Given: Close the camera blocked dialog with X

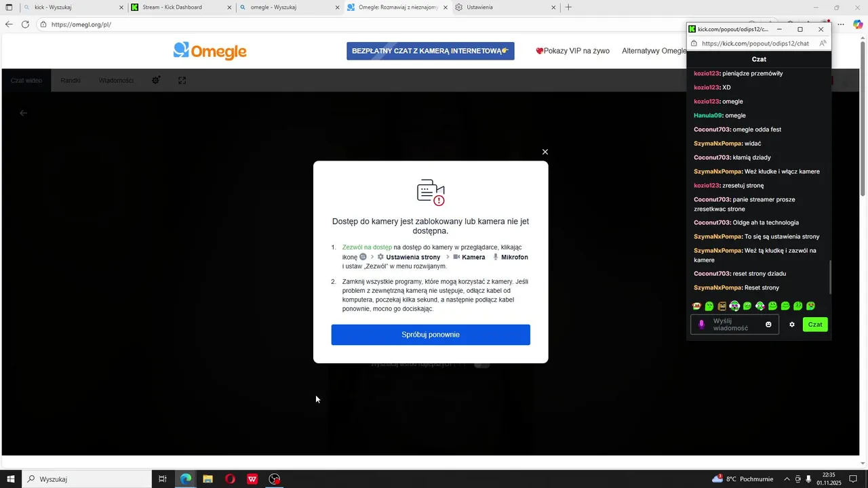Looking at the screenshot, I should coord(545,152).
